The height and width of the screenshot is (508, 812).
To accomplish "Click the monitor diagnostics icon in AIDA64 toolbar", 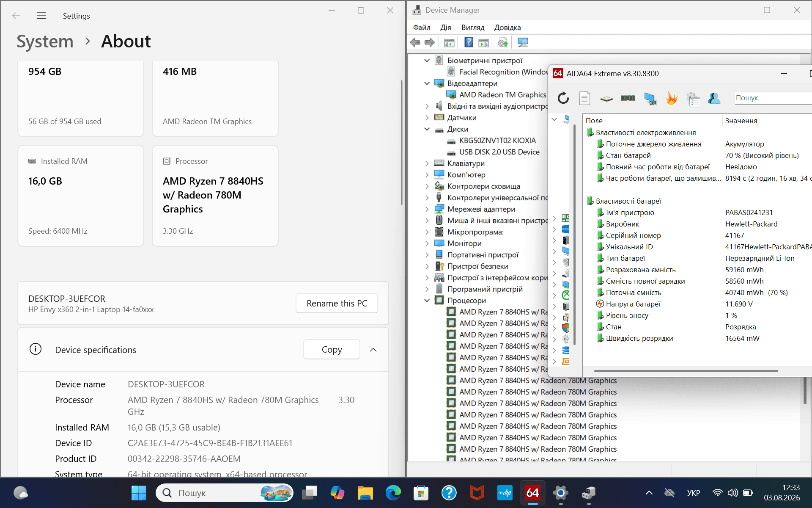I will coord(650,98).
